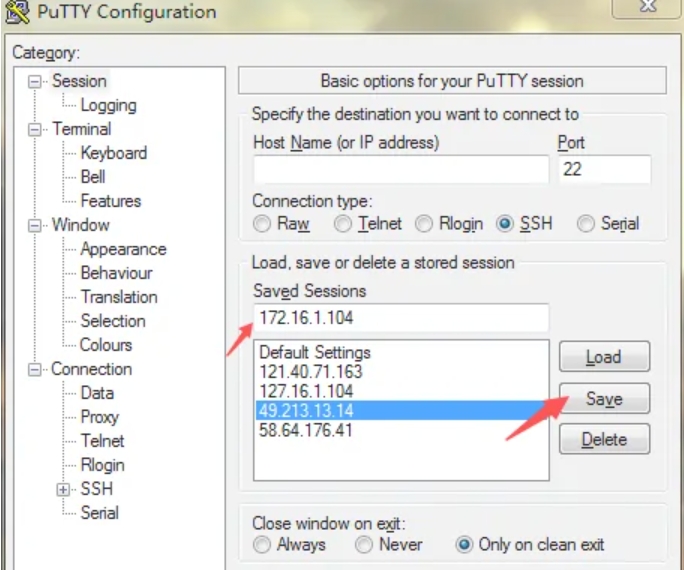The width and height of the screenshot is (684, 570).
Task: Select saved session 127.16.1.104
Action: tap(401, 391)
